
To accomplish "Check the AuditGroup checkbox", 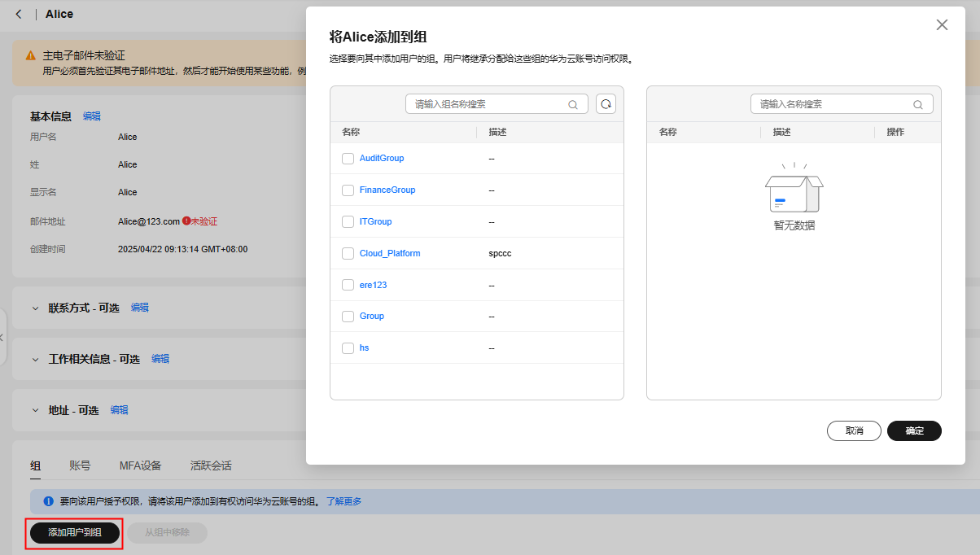I will point(348,159).
